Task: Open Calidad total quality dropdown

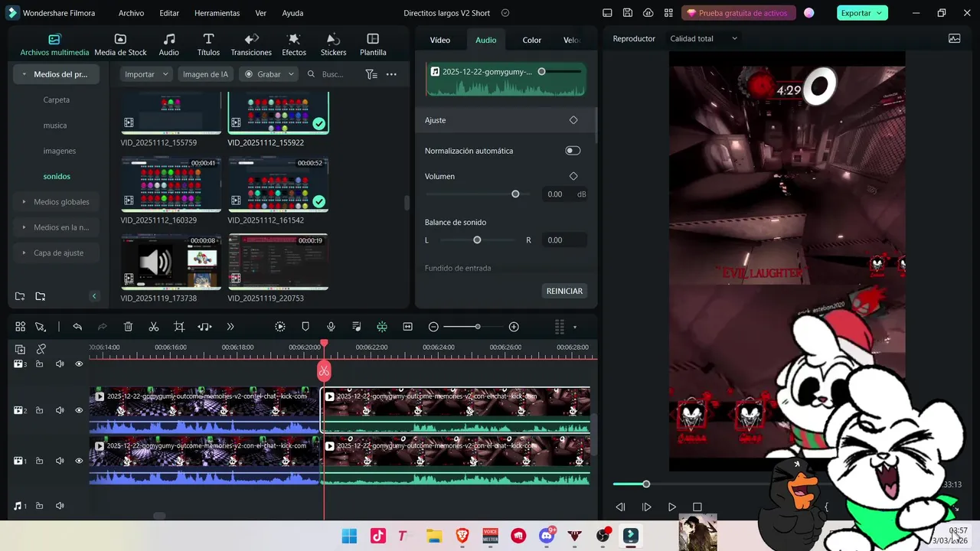Action: [x=704, y=38]
